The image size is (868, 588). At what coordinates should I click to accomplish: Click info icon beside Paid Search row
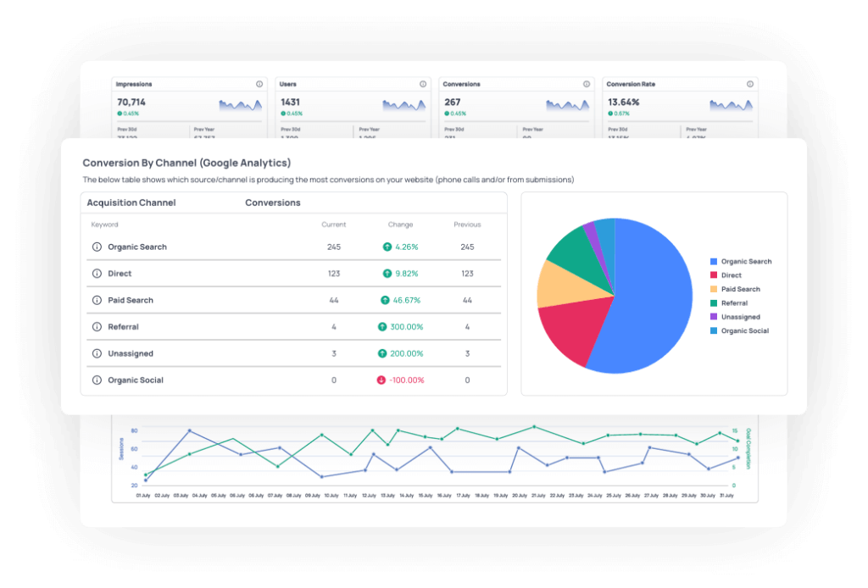point(97,301)
